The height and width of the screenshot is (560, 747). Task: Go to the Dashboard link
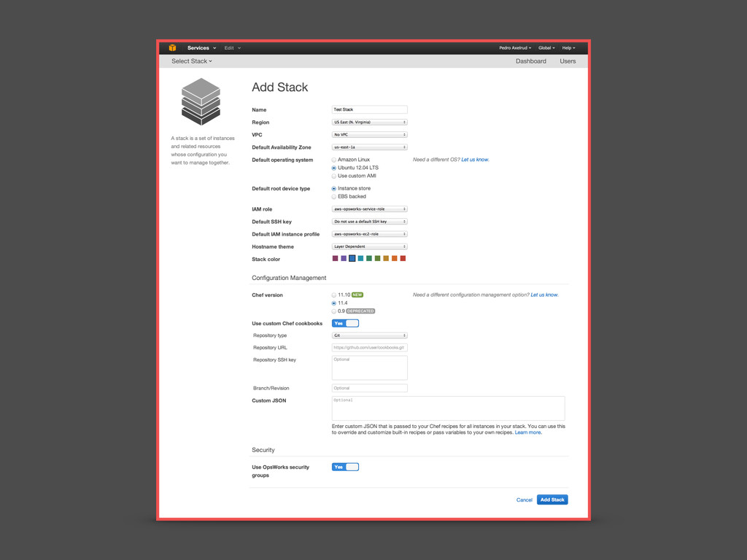(531, 61)
